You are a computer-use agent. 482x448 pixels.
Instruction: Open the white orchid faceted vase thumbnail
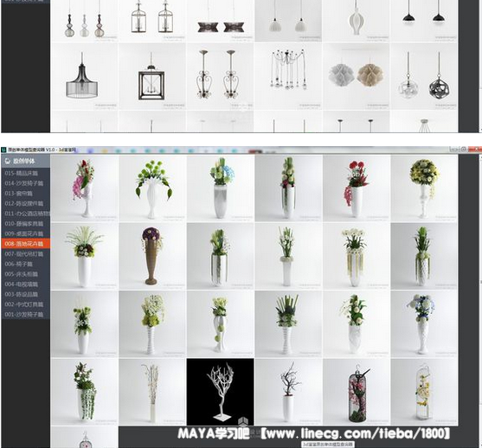[356, 323]
